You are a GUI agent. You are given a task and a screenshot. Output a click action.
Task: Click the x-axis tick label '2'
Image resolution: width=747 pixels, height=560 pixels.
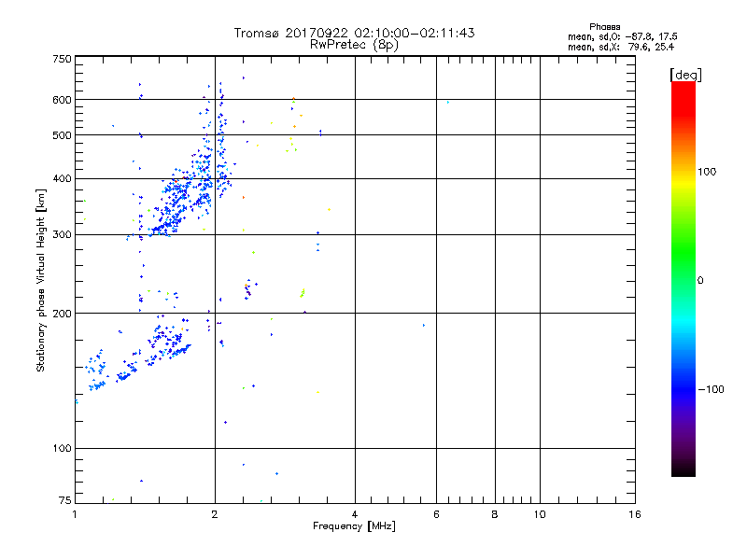[x=215, y=514]
